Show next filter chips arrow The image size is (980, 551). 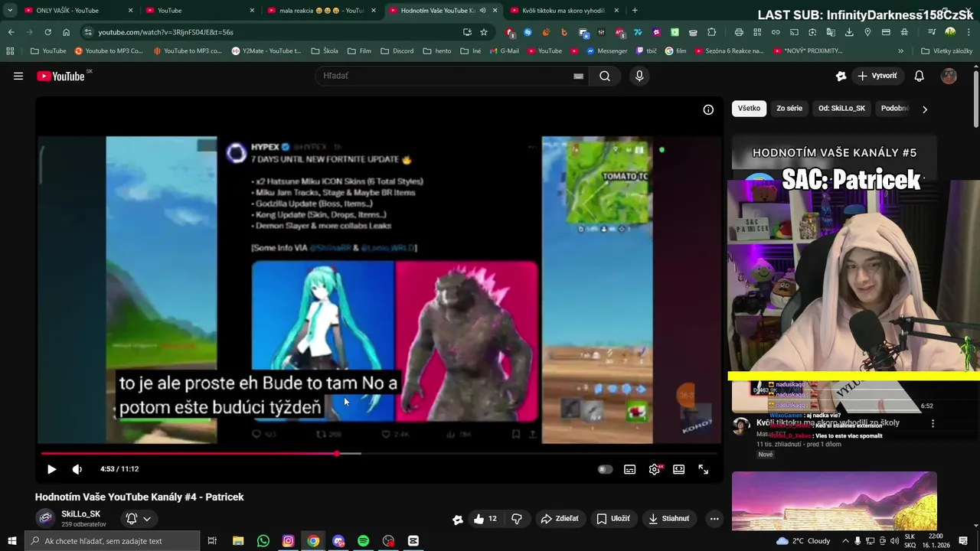tap(924, 109)
